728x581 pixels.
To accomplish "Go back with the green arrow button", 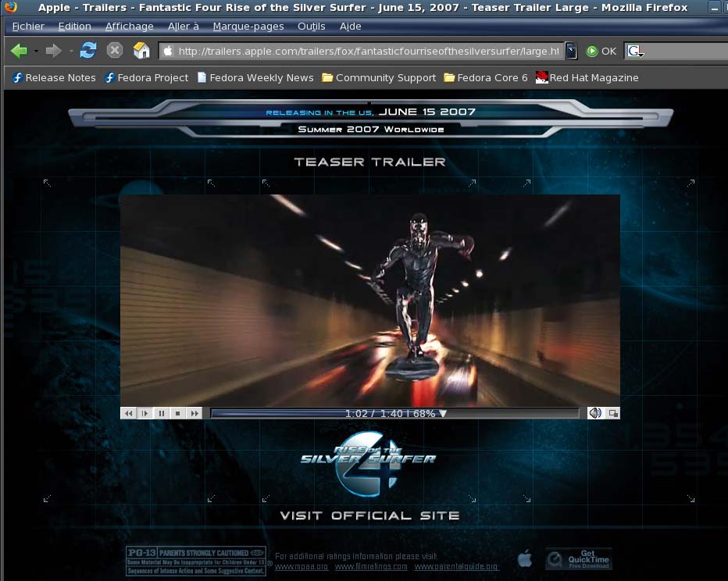I will 19,51.
